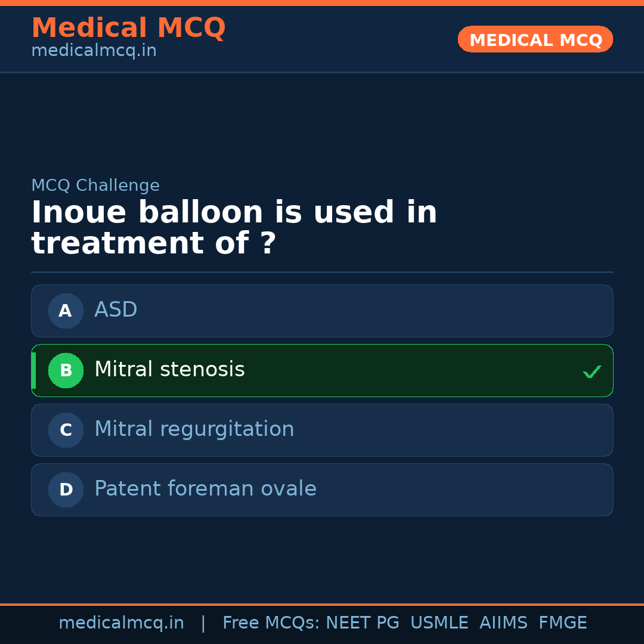The width and height of the screenshot is (644, 644).
Task: Click the Medical MCQ orange title
Action: 128,28
